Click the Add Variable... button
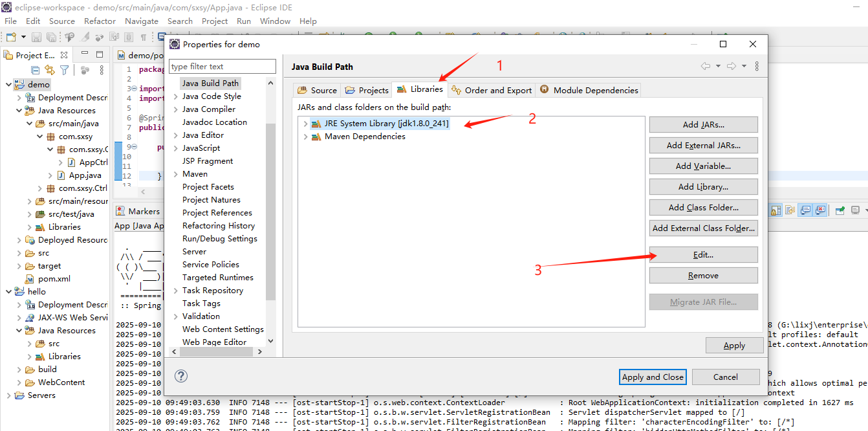The width and height of the screenshot is (868, 431). click(703, 166)
